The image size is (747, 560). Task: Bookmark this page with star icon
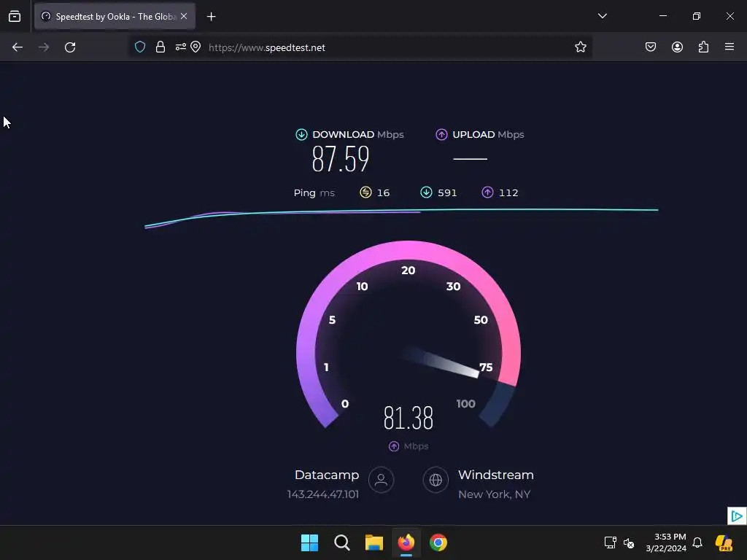click(x=580, y=47)
